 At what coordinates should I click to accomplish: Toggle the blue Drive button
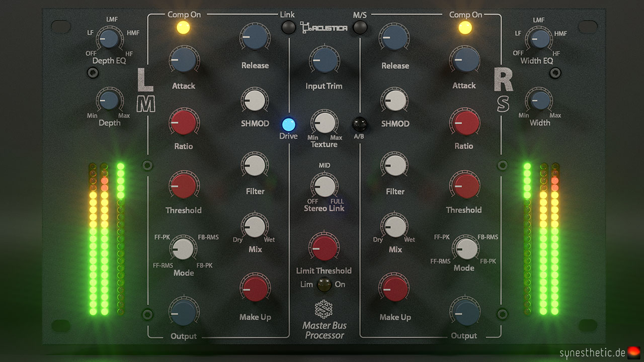289,124
